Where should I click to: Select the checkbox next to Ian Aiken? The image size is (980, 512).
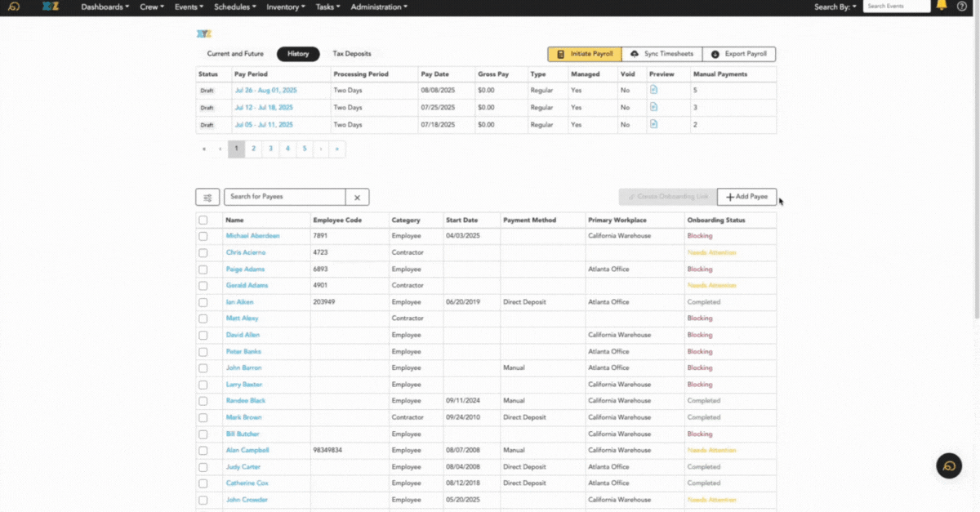pyautogui.click(x=203, y=302)
